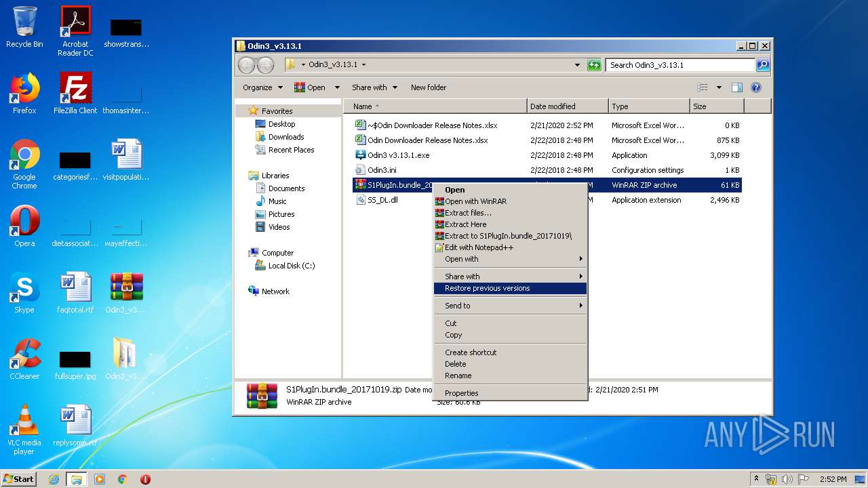Screen dimensions: 868x488
Task: Launch Opera browser shortcut
Action: coord(24,226)
